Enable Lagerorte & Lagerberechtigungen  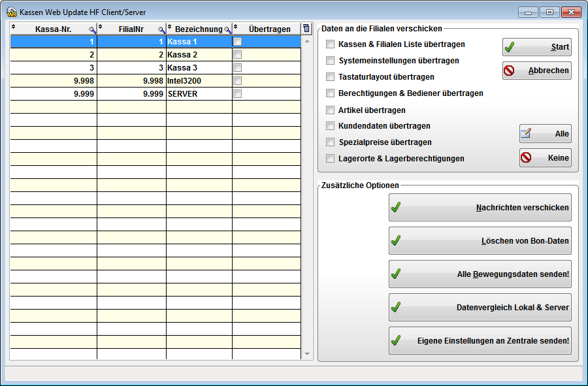330,159
